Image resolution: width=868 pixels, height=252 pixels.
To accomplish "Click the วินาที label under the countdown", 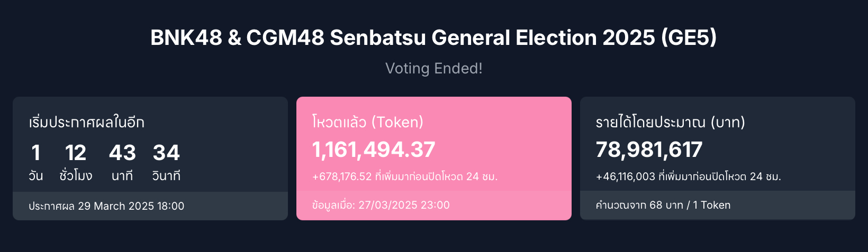I will [166, 175].
